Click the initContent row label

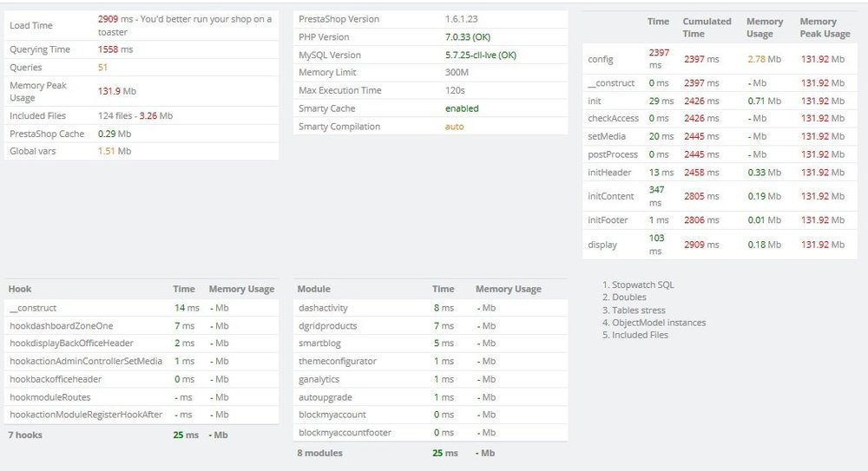(611, 196)
